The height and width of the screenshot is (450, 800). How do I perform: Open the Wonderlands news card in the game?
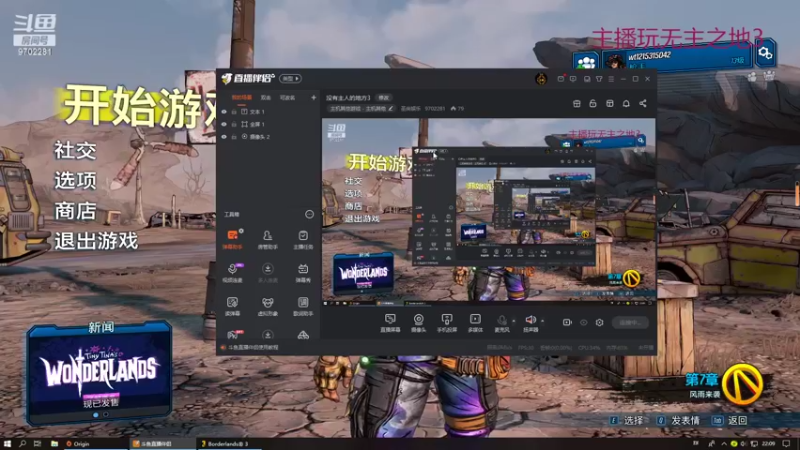point(99,373)
